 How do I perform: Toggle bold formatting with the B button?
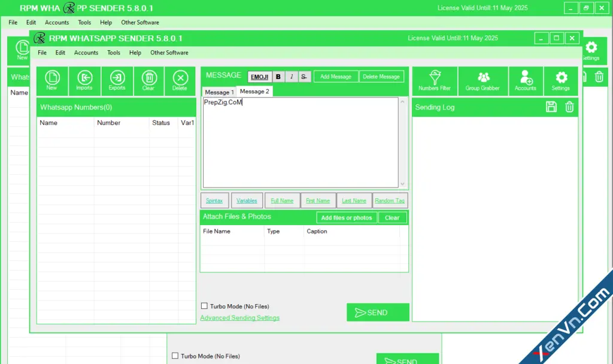[x=278, y=77]
